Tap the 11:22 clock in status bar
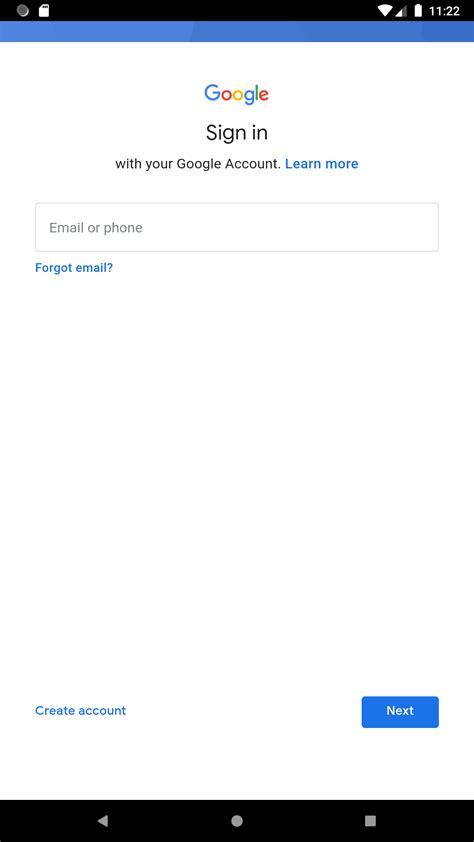474x842 pixels. pos(444,11)
